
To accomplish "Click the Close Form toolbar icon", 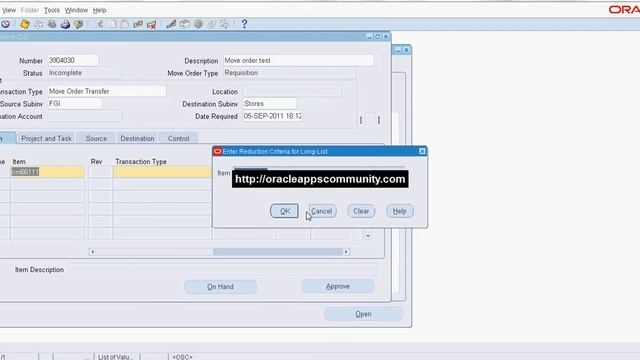I will tap(79, 24).
